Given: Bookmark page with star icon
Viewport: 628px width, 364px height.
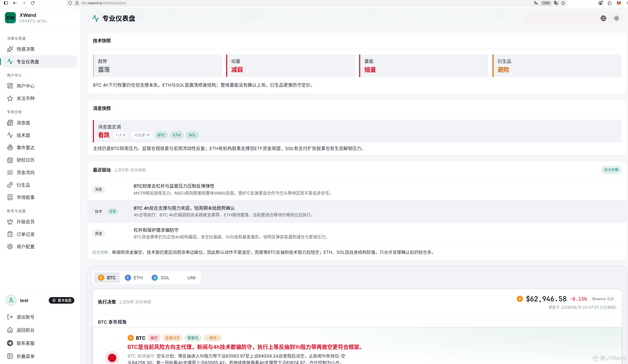Looking at the screenshot, I should click(x=563, y=3).
